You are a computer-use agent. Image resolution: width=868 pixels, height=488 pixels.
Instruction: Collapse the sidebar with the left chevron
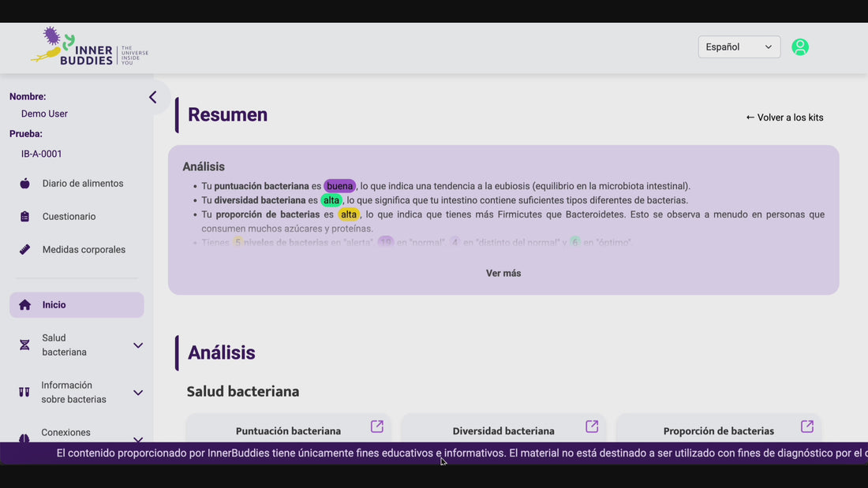[153, 97]
